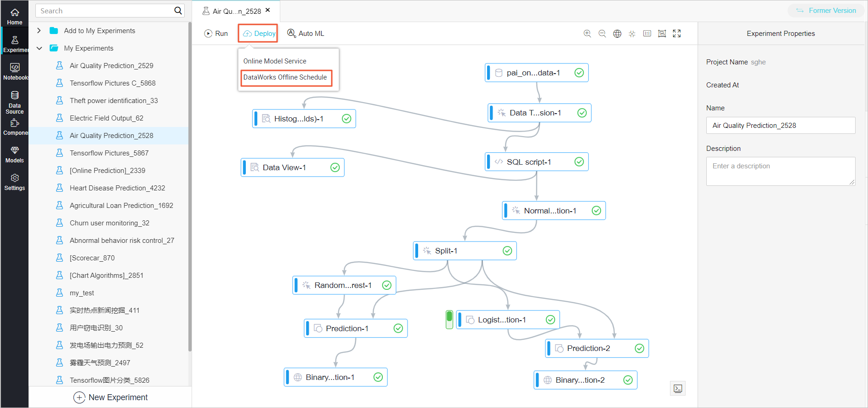Close the Air Qu...n_2528 tab
Screen dimensions: 868x408
(268, 10)
